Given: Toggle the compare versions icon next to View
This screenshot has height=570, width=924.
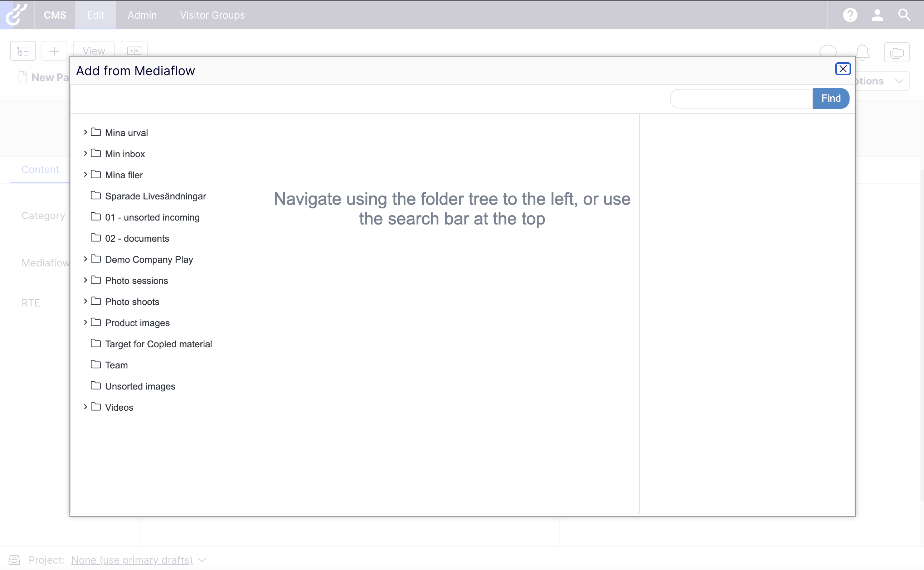Looking at the screenshot, I should pyautogui.click(x=134, y=50).
